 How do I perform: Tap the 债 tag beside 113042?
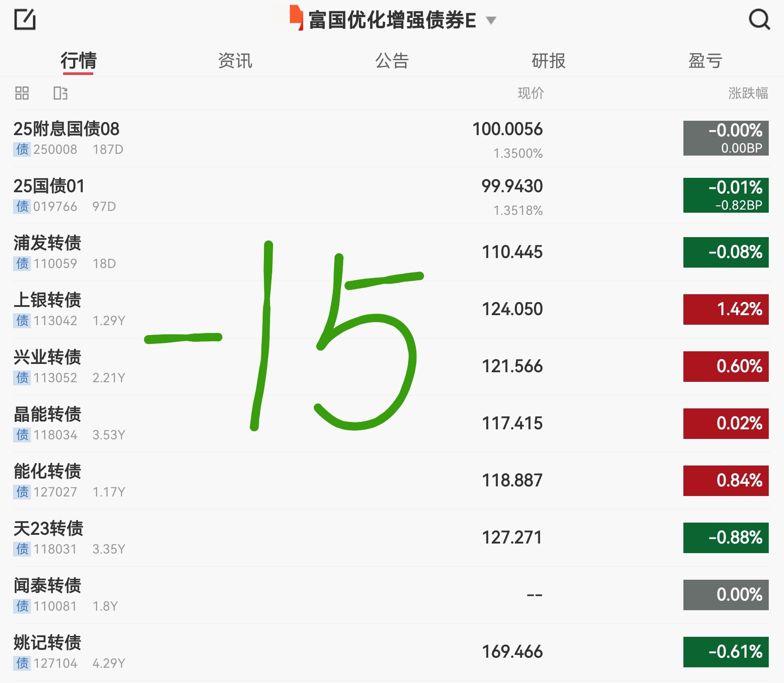22,320
